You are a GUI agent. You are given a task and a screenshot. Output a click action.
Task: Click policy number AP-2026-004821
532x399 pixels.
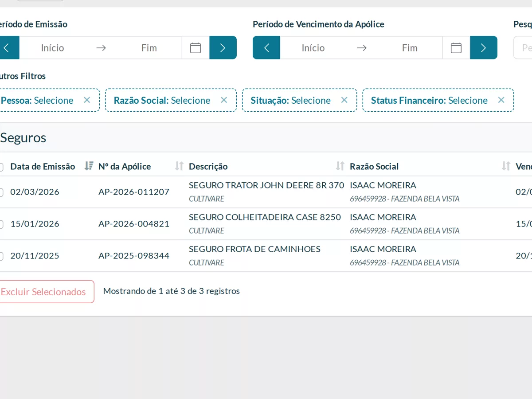[x=134, y=224]
